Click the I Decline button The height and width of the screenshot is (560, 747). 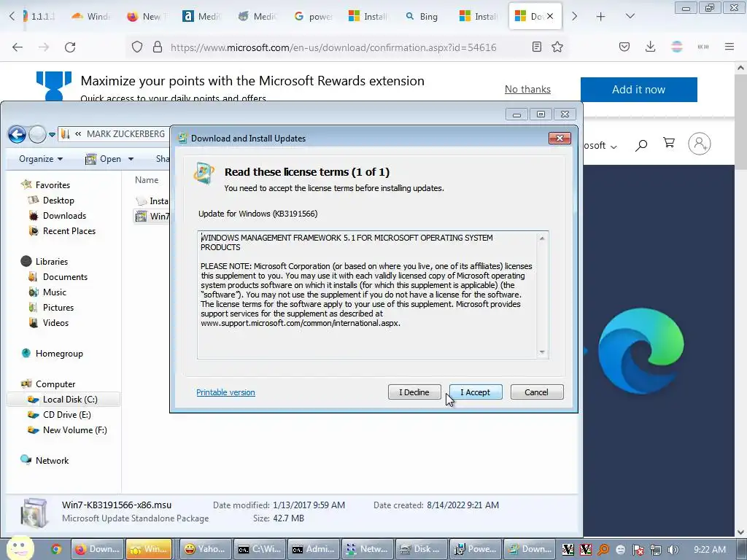pyautogui.click(x=414, y=392)
